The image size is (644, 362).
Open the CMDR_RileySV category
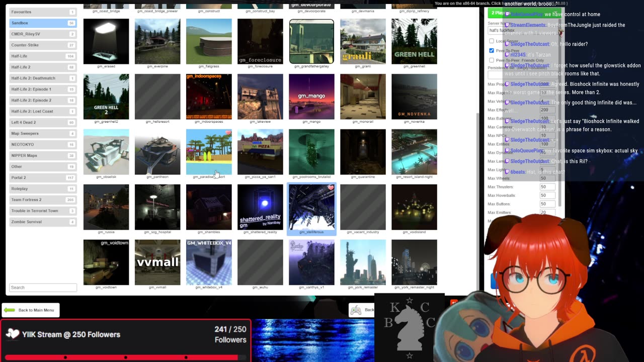tap(43, 34)
